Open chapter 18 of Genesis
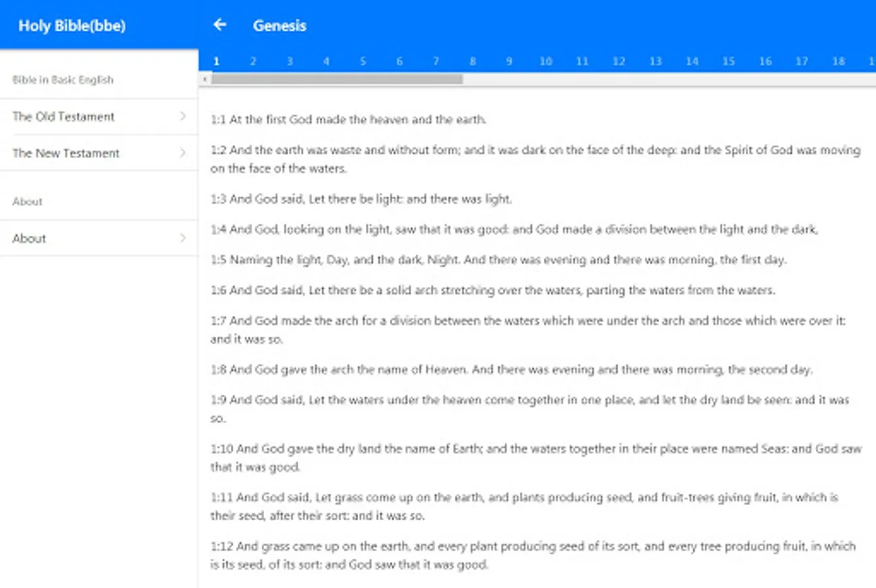876x588 pixels. coord(838,61)
